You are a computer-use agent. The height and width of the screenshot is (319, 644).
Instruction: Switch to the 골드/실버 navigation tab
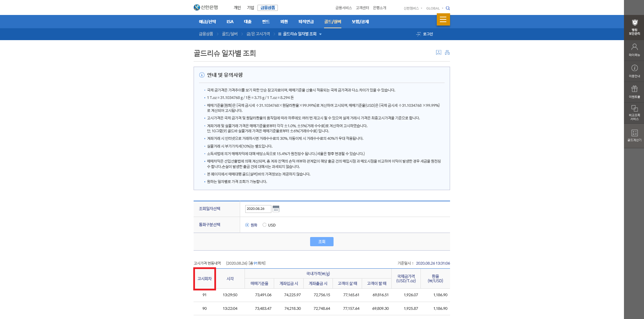click(332, 21)
